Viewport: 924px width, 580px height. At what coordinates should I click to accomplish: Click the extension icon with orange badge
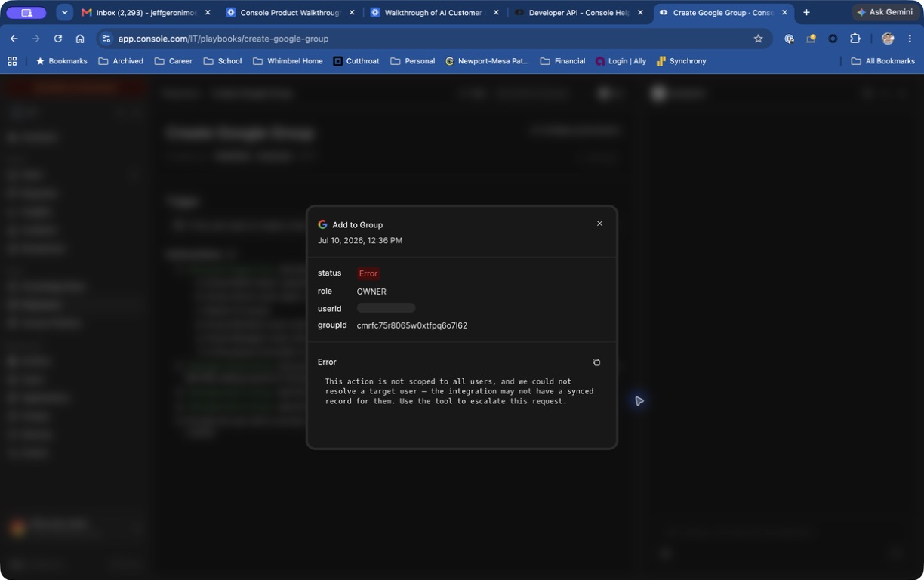click(811, 39)
